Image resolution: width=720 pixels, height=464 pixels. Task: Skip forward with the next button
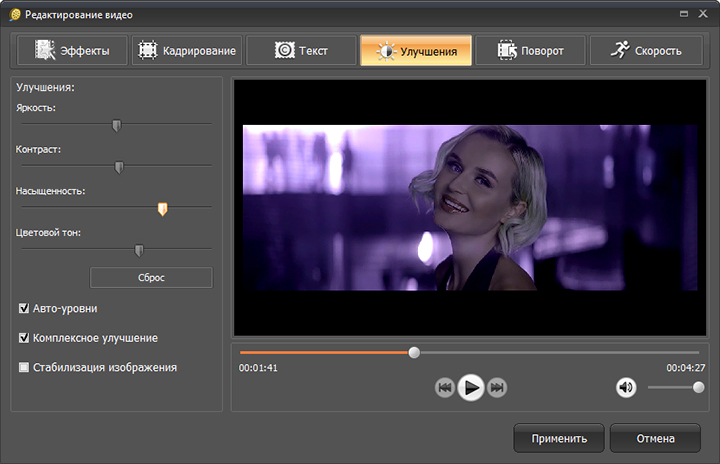coord(497,388)
